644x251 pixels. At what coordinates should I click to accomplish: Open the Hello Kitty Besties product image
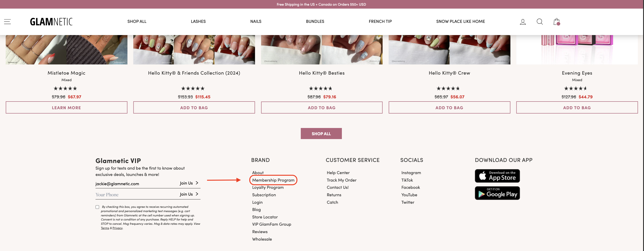322,50
